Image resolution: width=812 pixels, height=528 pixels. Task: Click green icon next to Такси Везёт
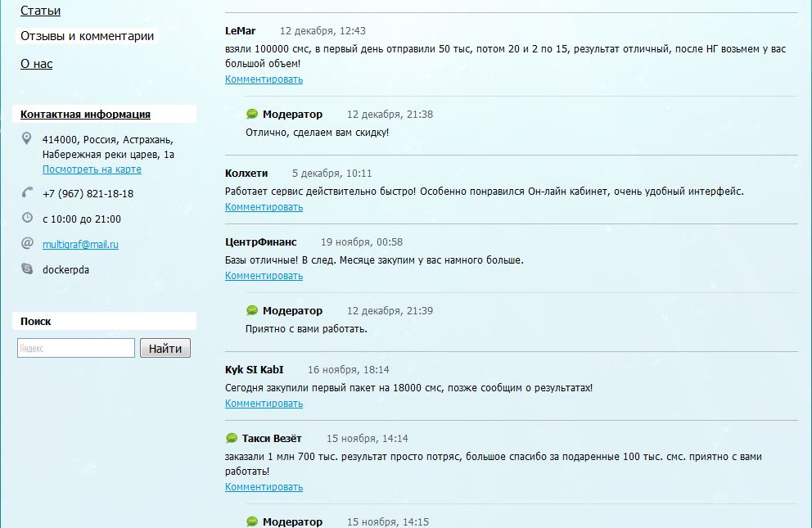232,438
